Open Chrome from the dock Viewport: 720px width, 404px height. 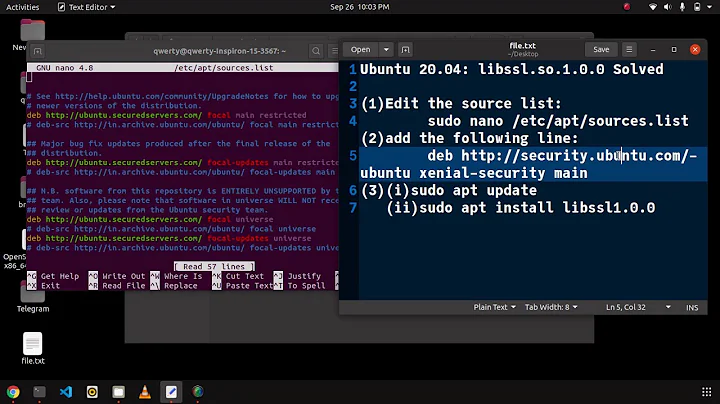(x=13, y=392)
